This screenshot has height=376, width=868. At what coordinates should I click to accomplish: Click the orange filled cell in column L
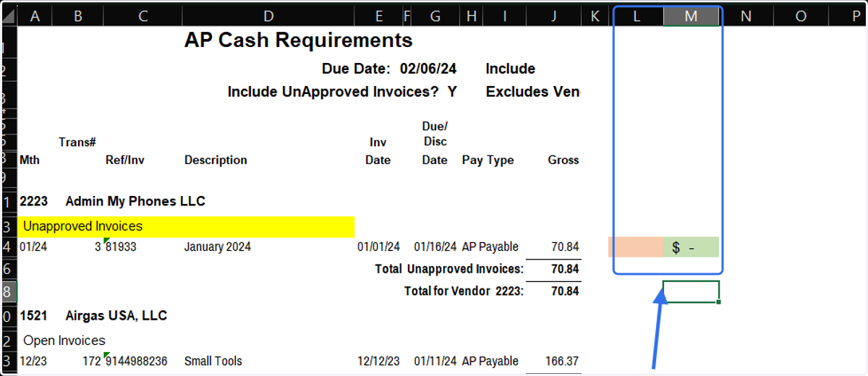pos(636,247)
